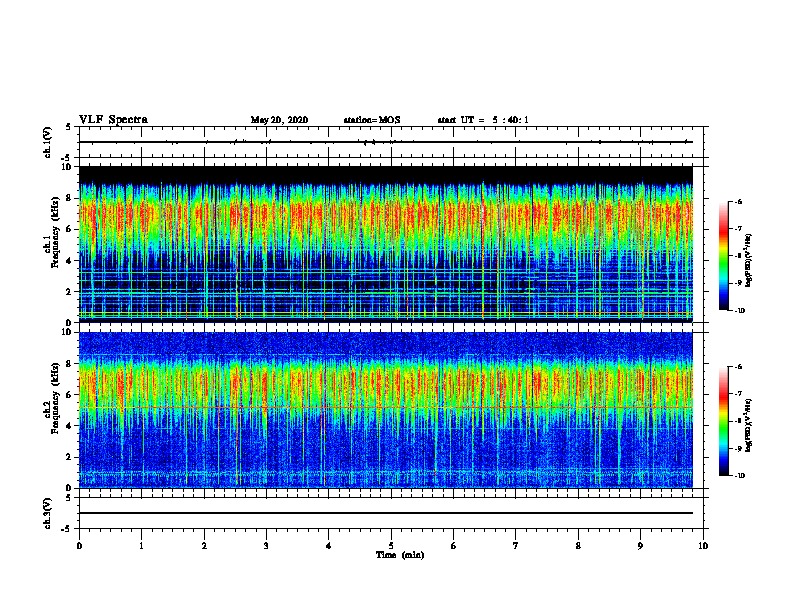The width and height of the screenshot is (792, 612).
Task: Click the time axis tick label "3"
Action: click(x=266, y=546)
